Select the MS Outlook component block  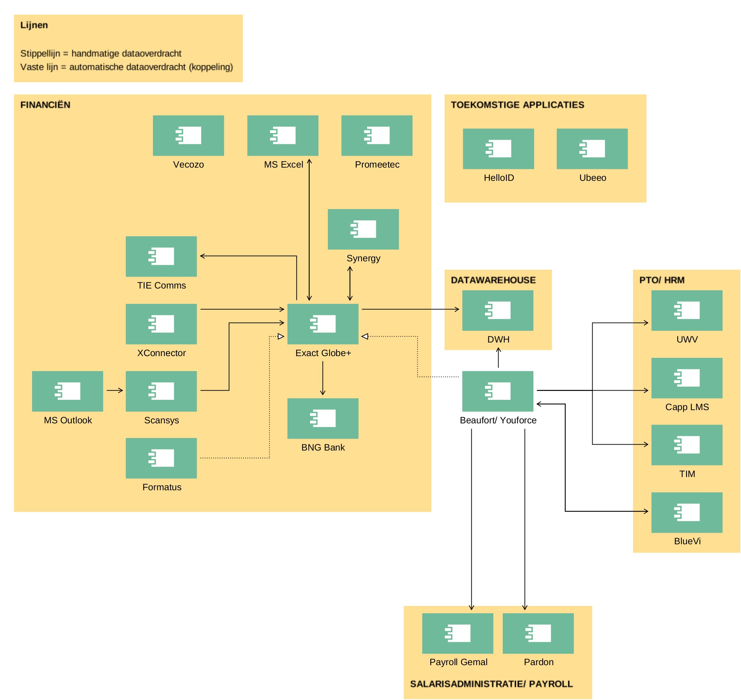[68, 391]
